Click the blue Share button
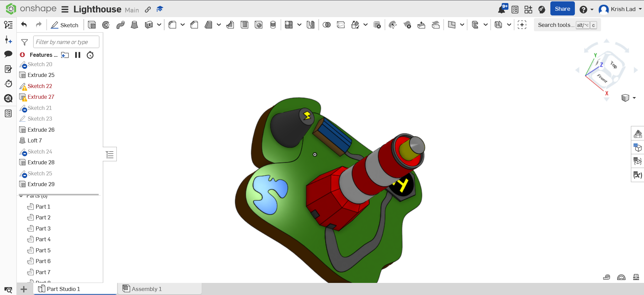 (562, 9)
